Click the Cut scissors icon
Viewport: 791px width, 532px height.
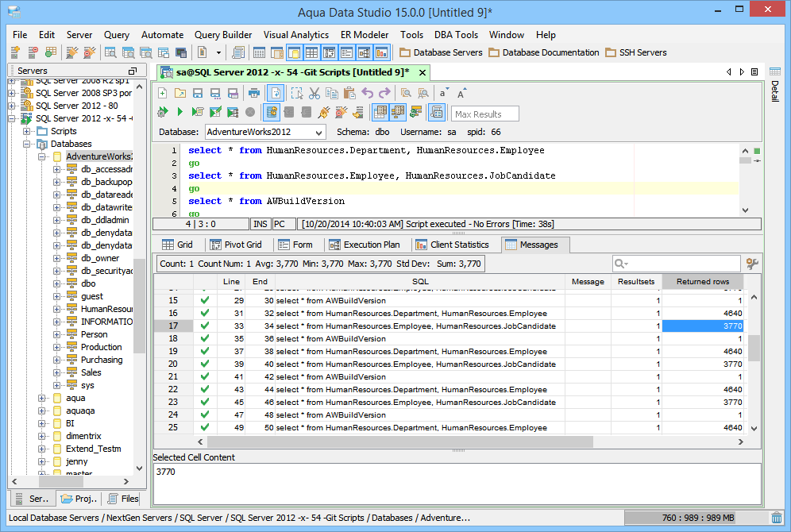coord(314,93)
